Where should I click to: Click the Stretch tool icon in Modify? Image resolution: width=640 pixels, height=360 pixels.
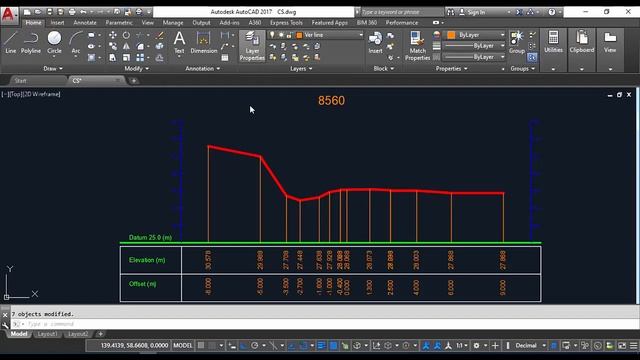pyautogui.click(x=113, y=58)
